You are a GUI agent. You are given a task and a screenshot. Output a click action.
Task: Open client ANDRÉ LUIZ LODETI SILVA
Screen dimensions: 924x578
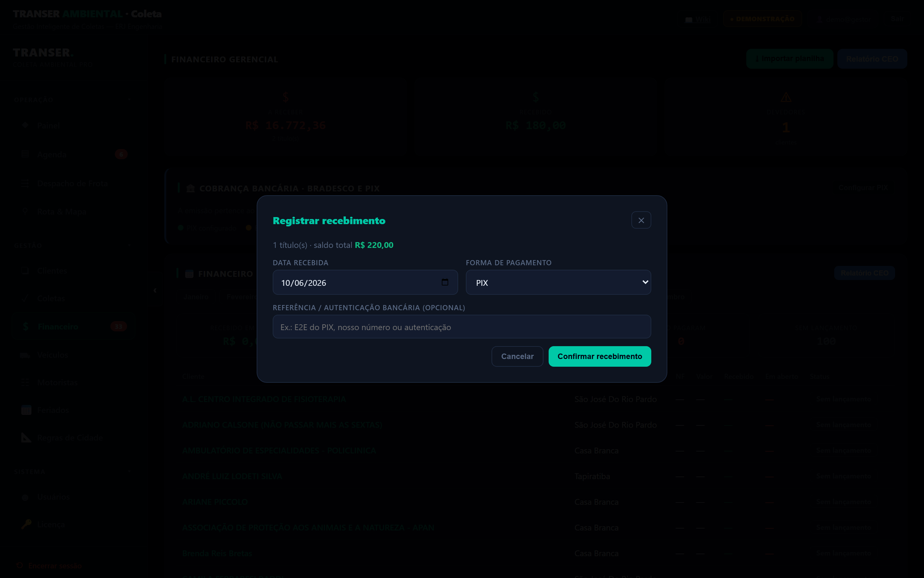pyautogui.click(x=232, y=476)
